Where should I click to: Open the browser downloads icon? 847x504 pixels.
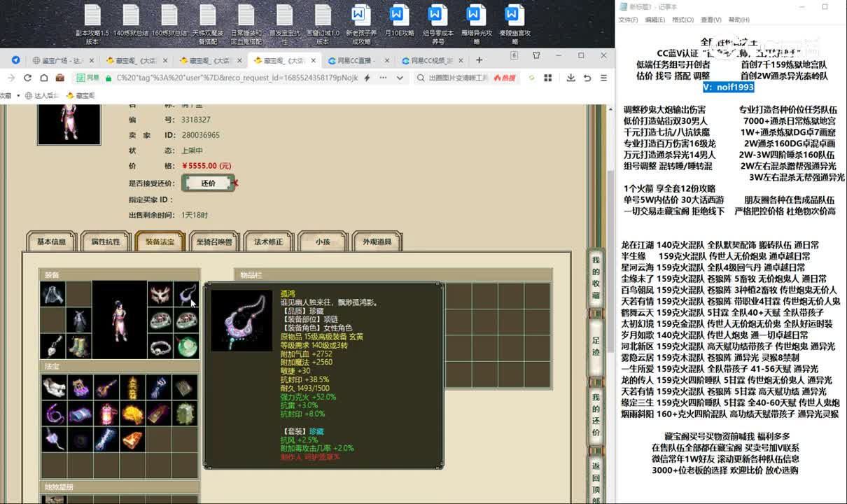pos(571,78)
